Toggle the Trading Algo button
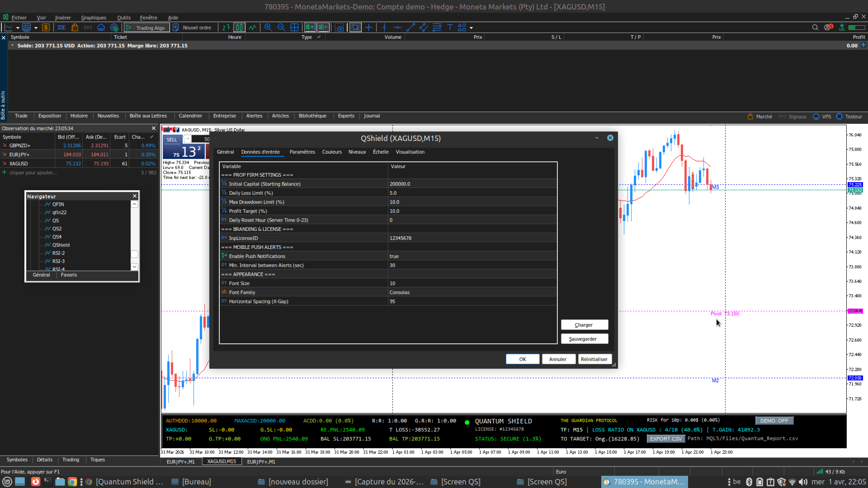 coord(147,28)
